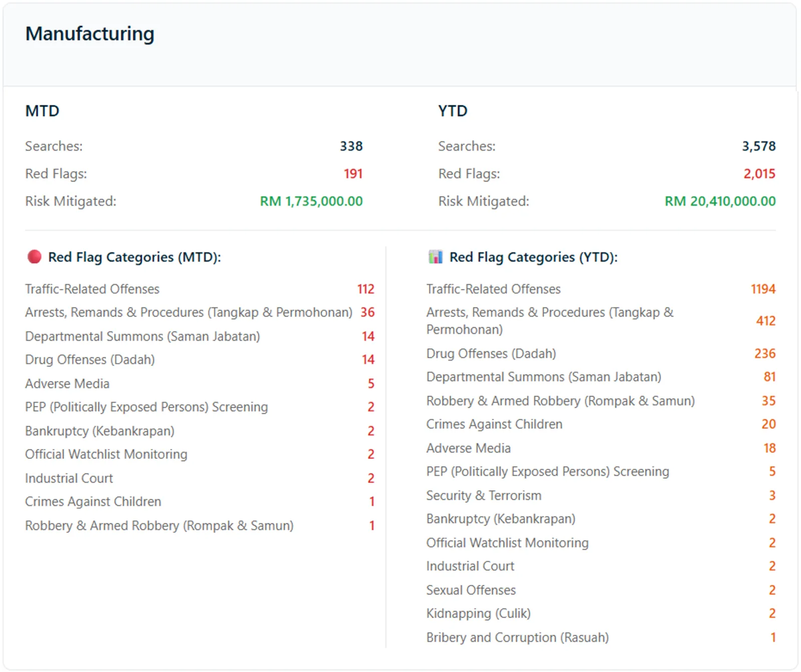Click MTD PEP Screening row label
Image resolution: width=801 pixels, height=672 pixels.
(147, 407)
